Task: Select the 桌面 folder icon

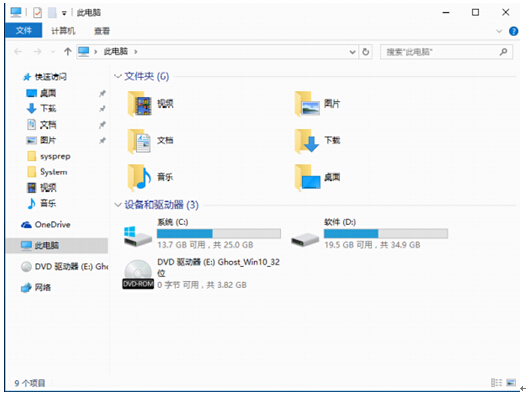Action: (x=307, y=177)
